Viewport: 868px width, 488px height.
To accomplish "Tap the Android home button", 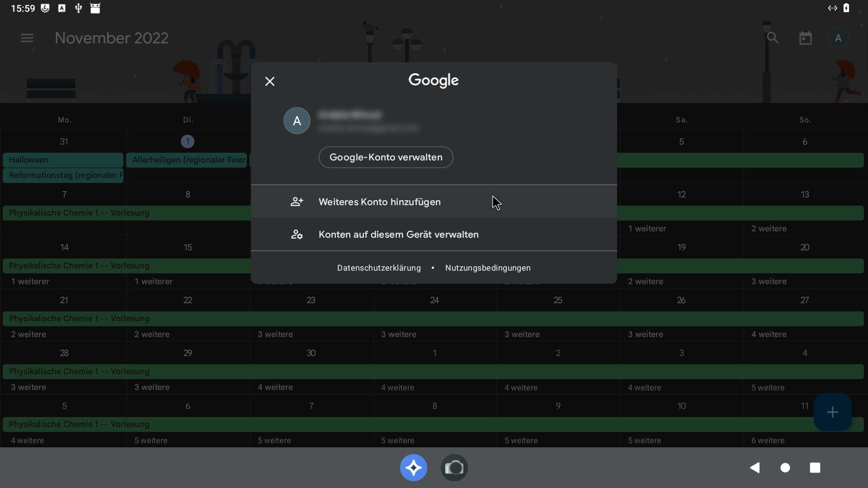I will [785, 468].
